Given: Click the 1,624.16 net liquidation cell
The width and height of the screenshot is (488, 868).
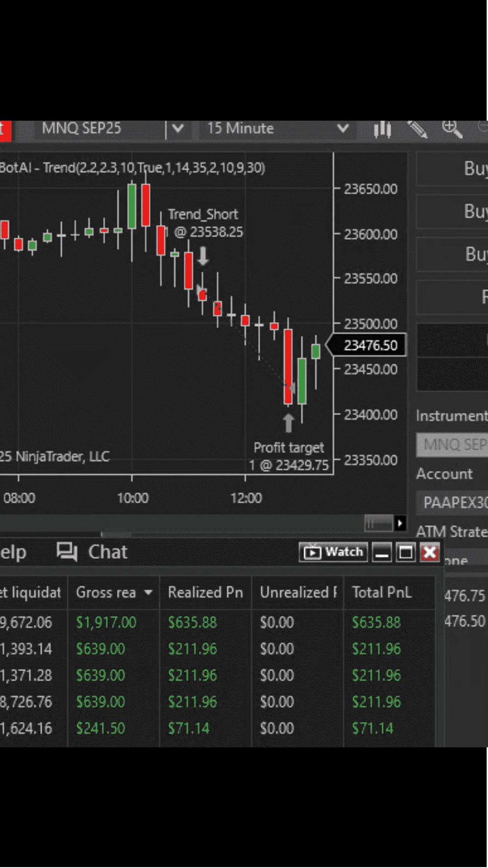Looking at the screenshot, I should (26, 728).
